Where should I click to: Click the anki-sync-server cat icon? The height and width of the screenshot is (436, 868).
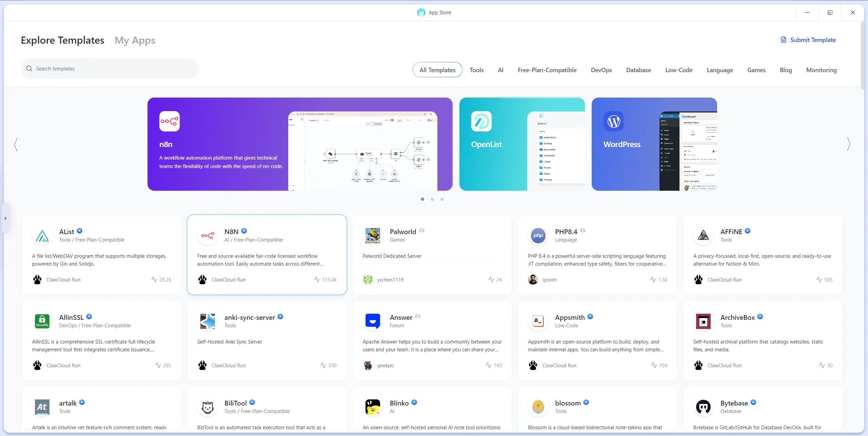coord(208,321)
